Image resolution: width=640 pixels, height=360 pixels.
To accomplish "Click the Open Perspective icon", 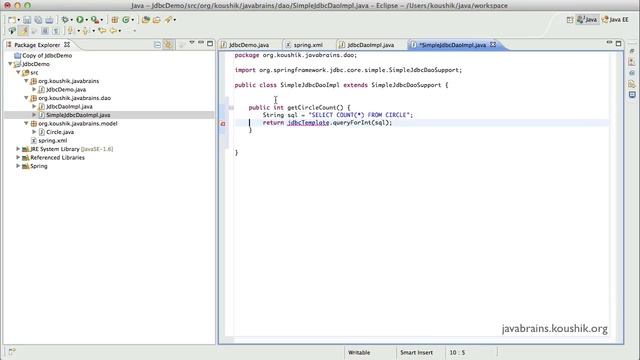I will tap(570, 20).
